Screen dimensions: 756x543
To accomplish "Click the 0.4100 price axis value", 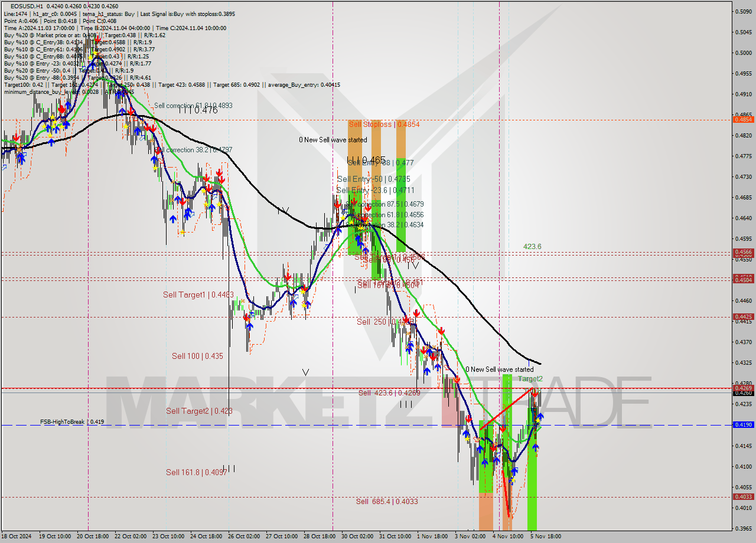I will (x=743, y=466).
